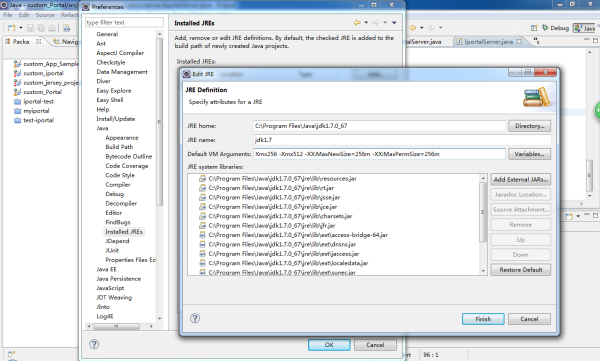The image size is (600, 361).
Task: Open the back history dropdown in Preferences
Action: pos(366,23)
